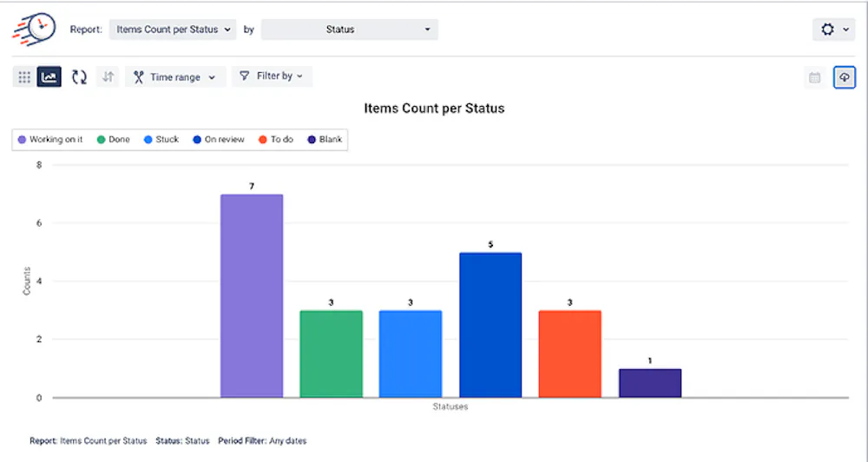
Task: Click the refresh report icon
Action: [x=79, y=77]
